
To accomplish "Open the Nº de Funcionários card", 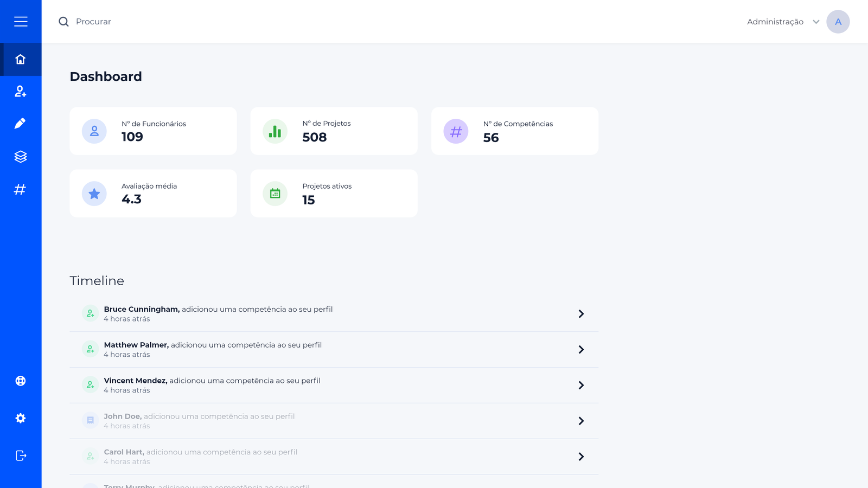I will point(153,131).
